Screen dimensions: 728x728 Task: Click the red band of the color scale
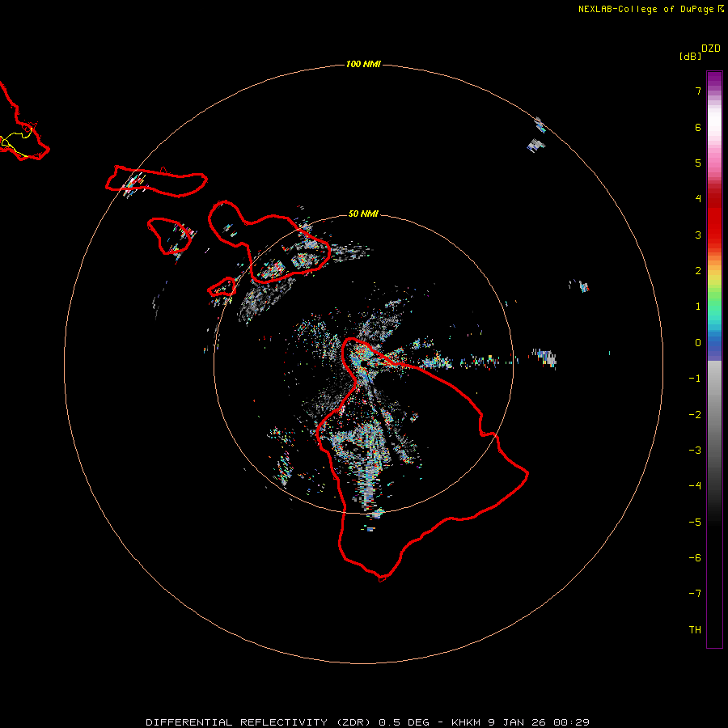point(714,214)
